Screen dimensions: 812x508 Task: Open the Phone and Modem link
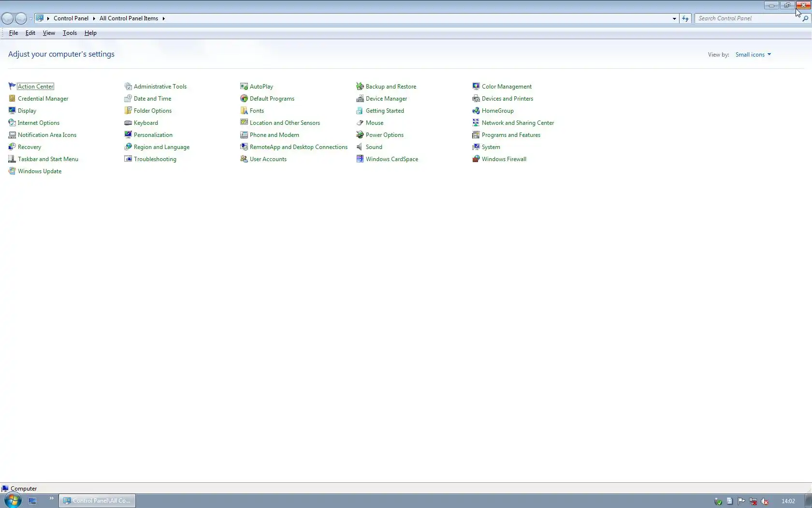coord(274,135)
